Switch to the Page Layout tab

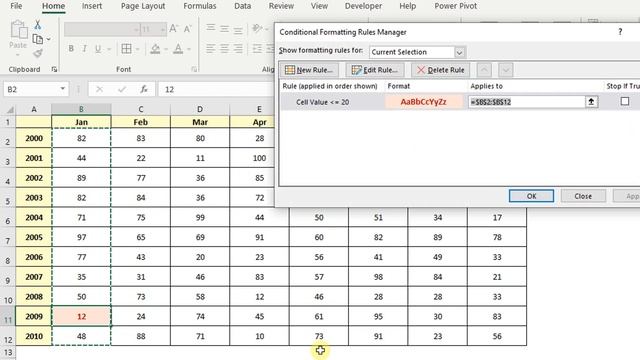point(143,6)
